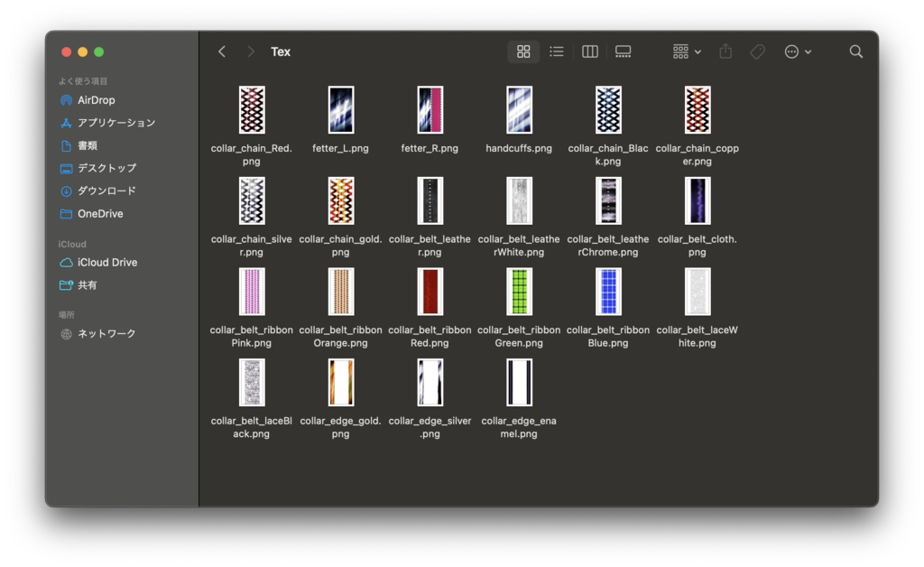Click the file name handcuffs.png
The width and height of the screenshot is (924, 567).
click(519, 149)
